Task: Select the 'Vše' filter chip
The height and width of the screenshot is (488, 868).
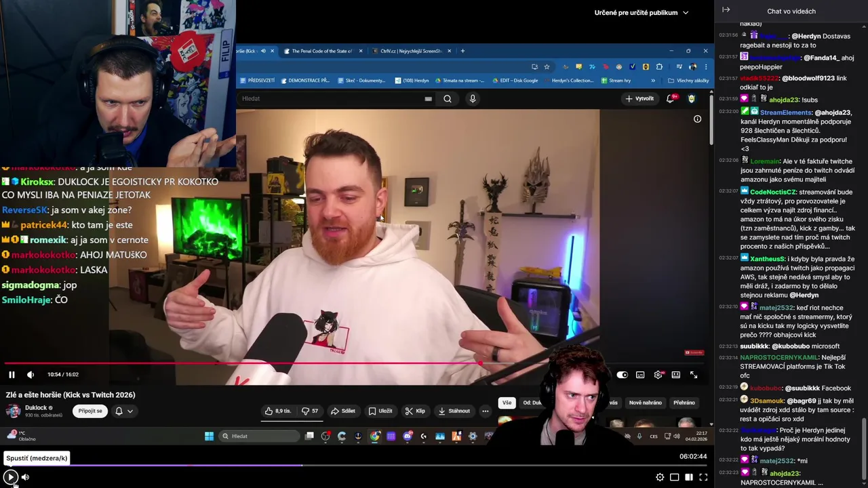Action: 507,403
